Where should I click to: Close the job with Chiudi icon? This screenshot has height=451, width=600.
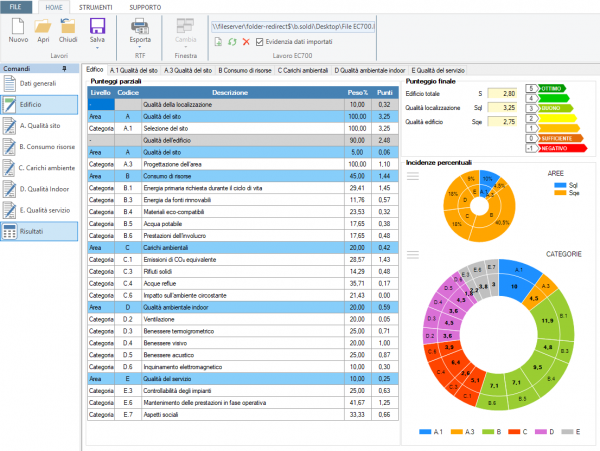click(68, 27)
